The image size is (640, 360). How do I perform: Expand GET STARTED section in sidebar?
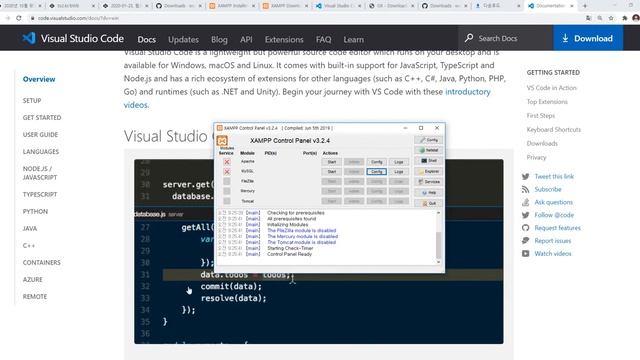point(42,118)
